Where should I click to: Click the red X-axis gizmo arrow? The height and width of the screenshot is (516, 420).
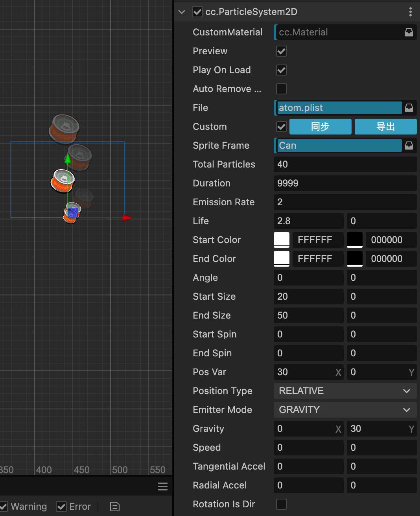[x=127, y=217]
